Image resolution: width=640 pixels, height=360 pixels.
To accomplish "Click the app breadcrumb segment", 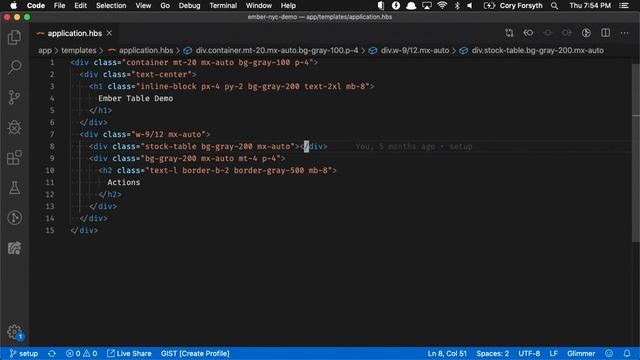I will (x=45, y=51).
